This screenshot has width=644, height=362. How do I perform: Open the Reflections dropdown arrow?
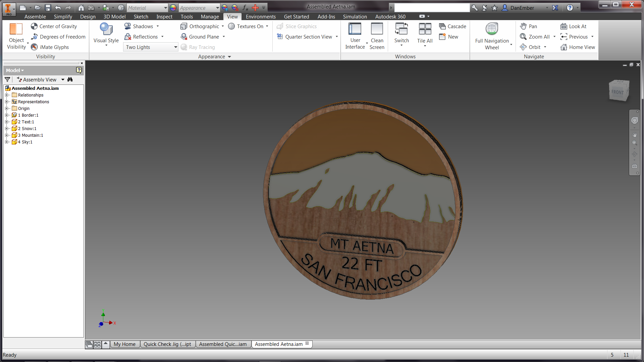click(x=162, y=37)
